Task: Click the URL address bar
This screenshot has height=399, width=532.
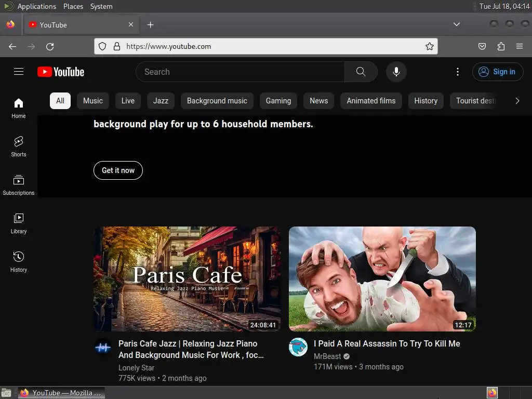Action: tap(266, 46)
